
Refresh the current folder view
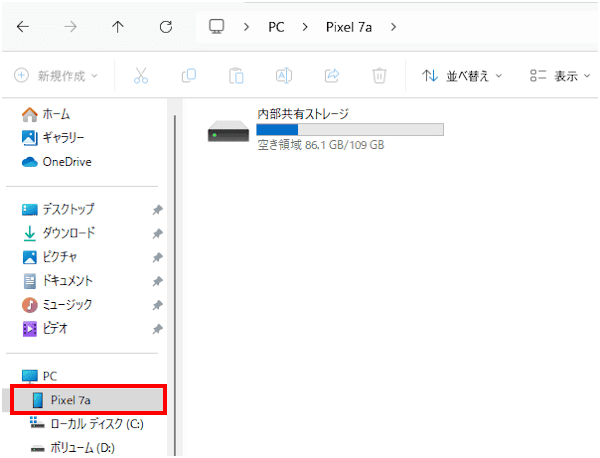pyautogui.click(x=166, y=27)
